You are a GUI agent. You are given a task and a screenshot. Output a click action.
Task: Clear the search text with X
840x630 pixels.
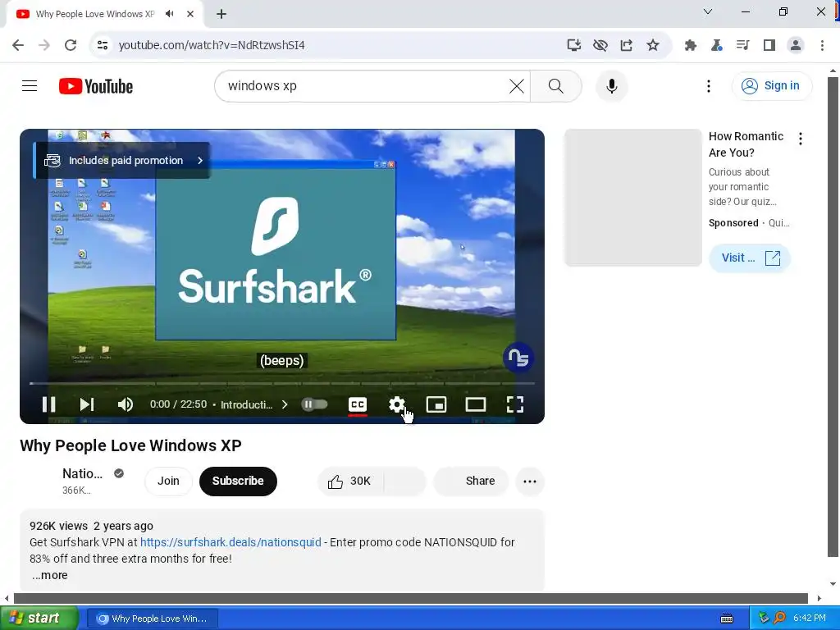coord(517,85)
